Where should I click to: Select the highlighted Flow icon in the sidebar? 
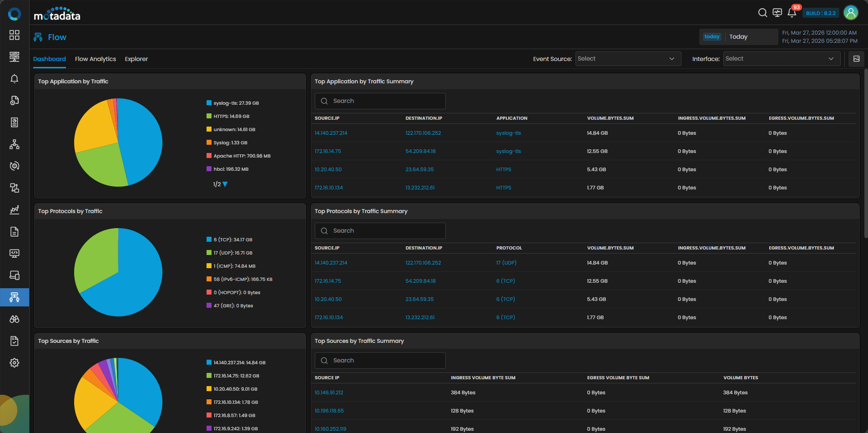[x=15, y=297]
